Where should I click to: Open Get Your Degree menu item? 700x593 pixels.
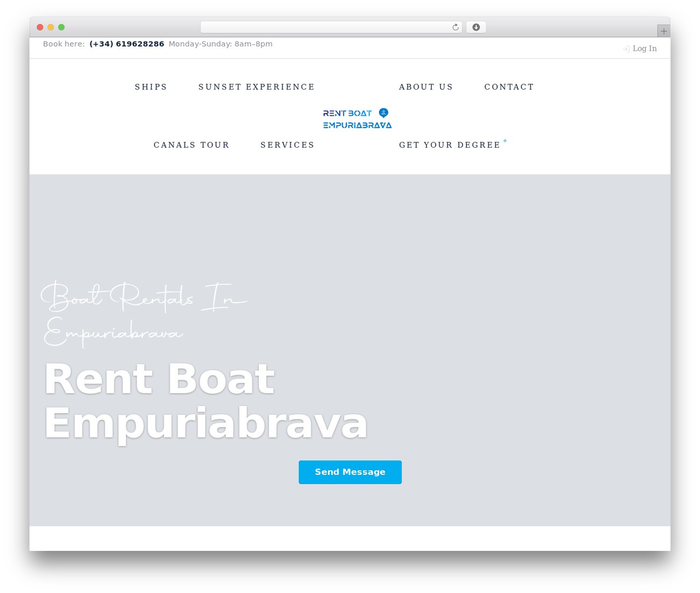click(x=450, y=145)
